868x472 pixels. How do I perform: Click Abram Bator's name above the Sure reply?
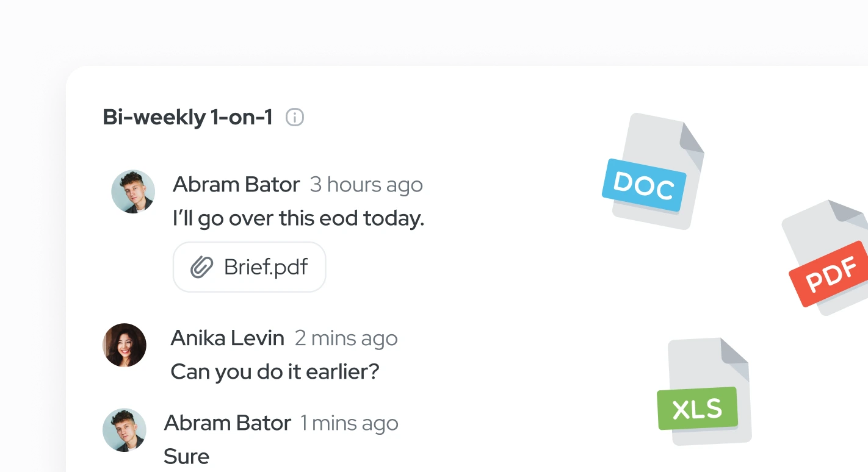click(227, 423)
